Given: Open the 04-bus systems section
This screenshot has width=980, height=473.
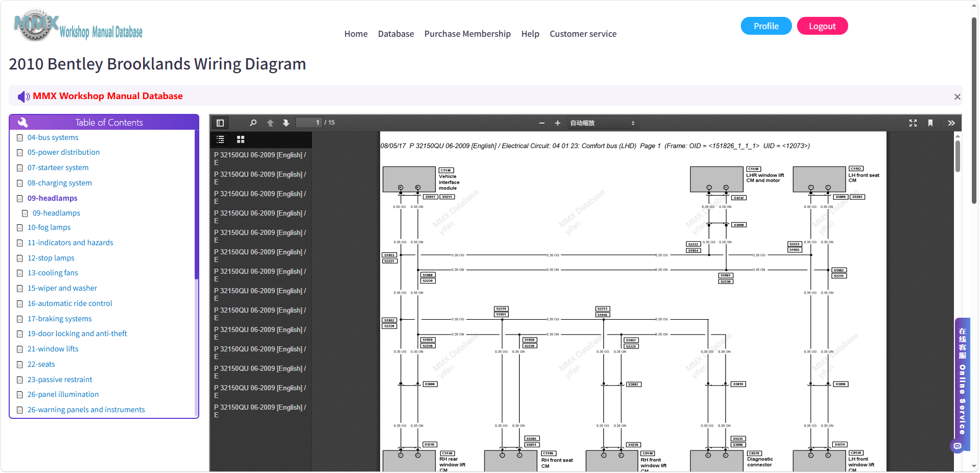Looking at the screenshot, I should [53, 137].
